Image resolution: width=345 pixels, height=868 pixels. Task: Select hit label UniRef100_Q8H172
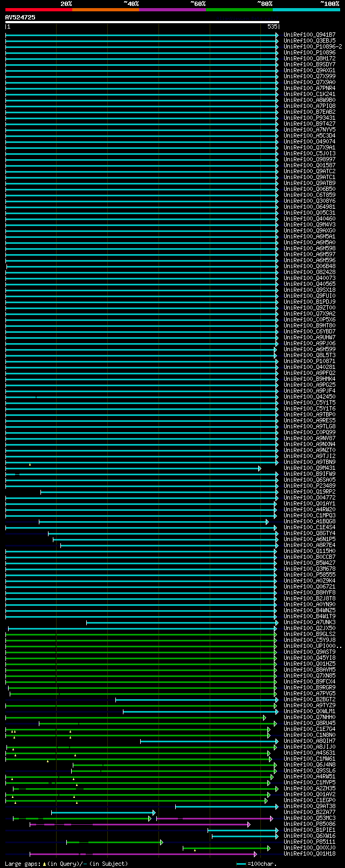[309, 58]
